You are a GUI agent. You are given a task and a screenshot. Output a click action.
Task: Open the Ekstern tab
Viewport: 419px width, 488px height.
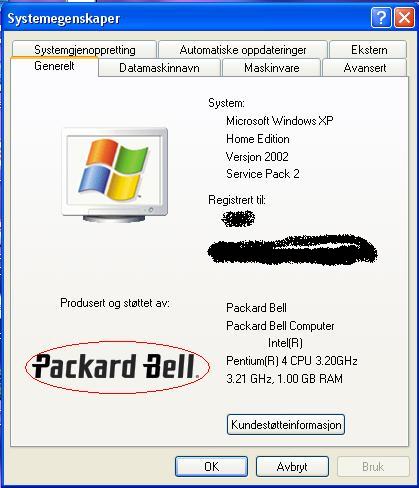369,50
